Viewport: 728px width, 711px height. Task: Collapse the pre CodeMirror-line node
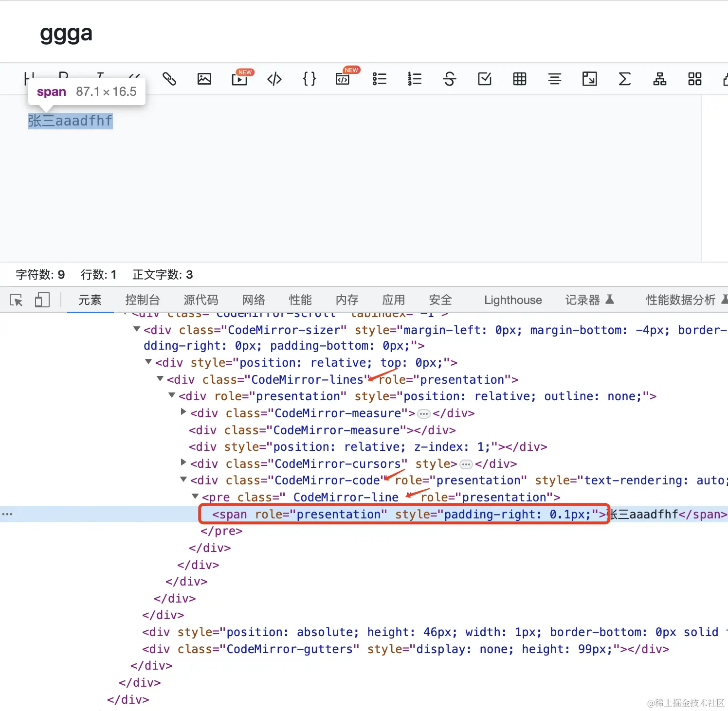[x=195, y=496]
